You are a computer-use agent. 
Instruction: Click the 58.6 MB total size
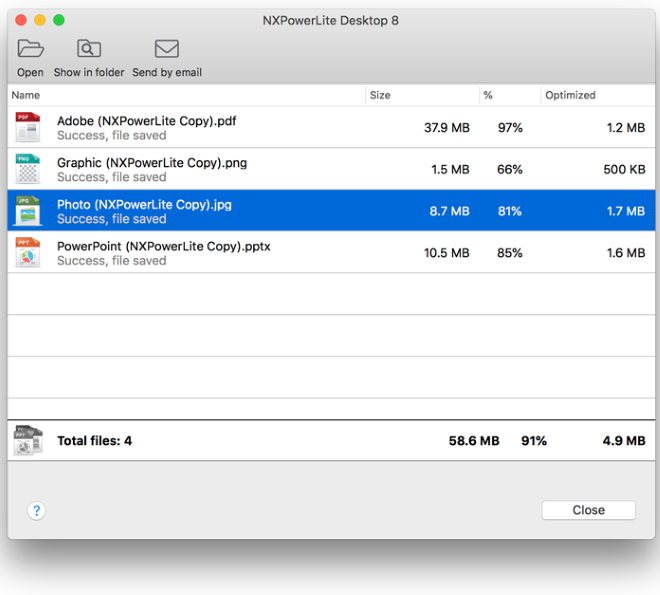pos(474,441)
